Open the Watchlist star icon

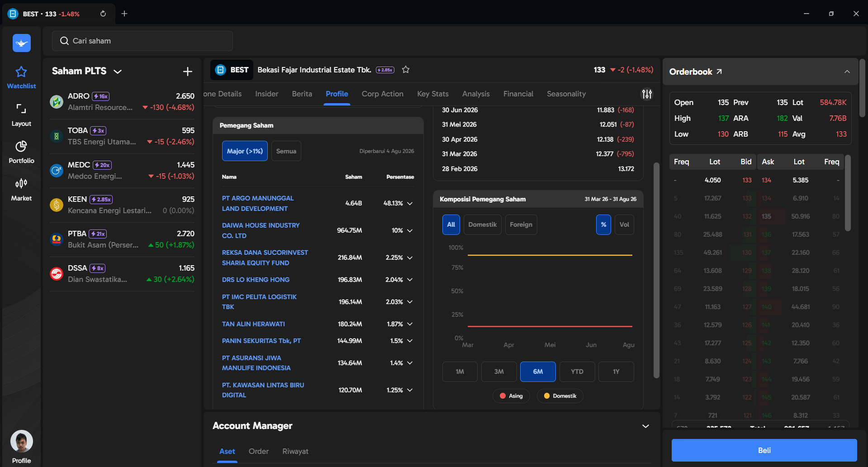tap(21, 71)
